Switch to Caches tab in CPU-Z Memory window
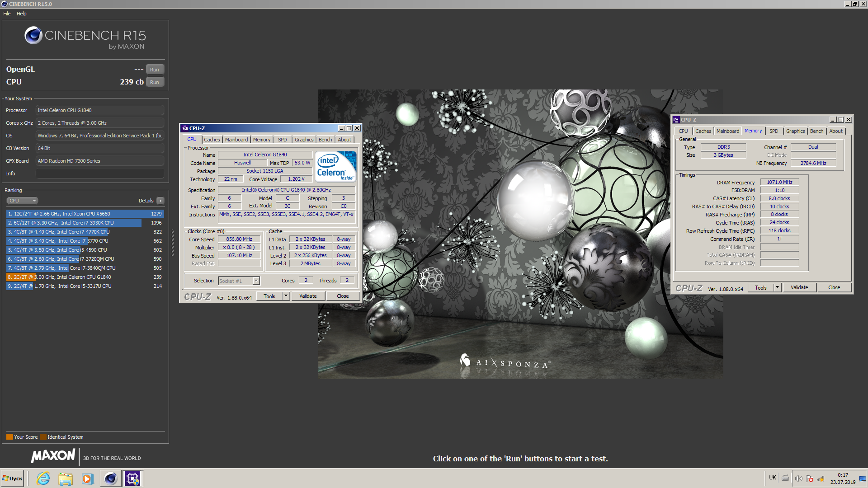The image size is (868, 488). (703, 131)
